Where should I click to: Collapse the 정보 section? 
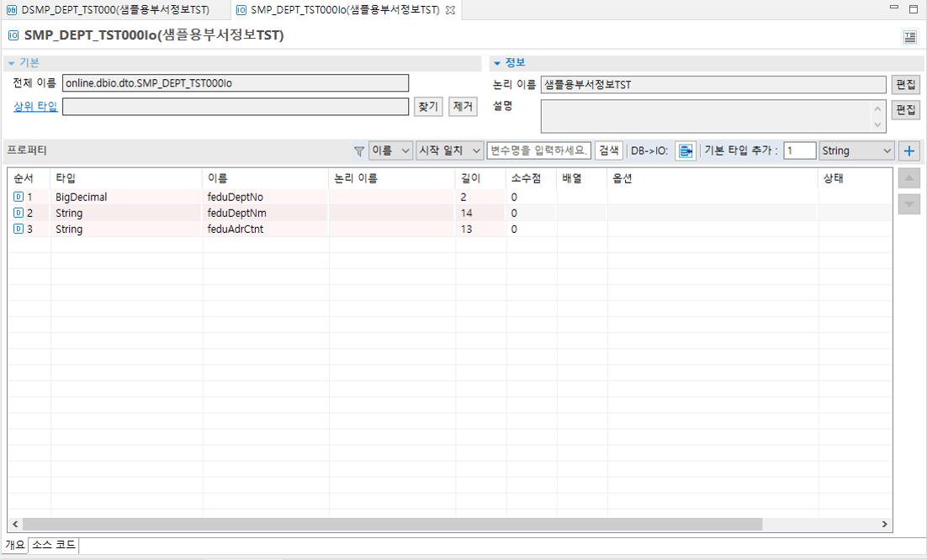(x=496, y=61)
